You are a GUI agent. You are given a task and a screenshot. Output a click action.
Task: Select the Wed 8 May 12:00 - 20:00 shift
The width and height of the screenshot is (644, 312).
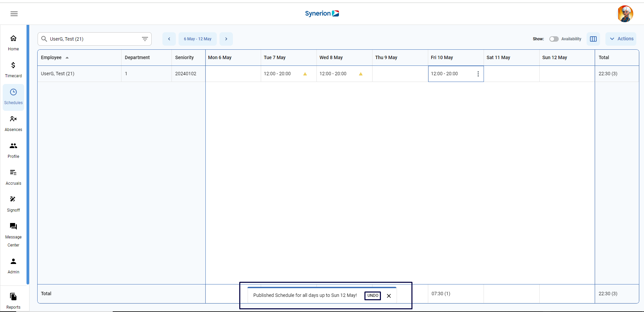click(333, 74)
